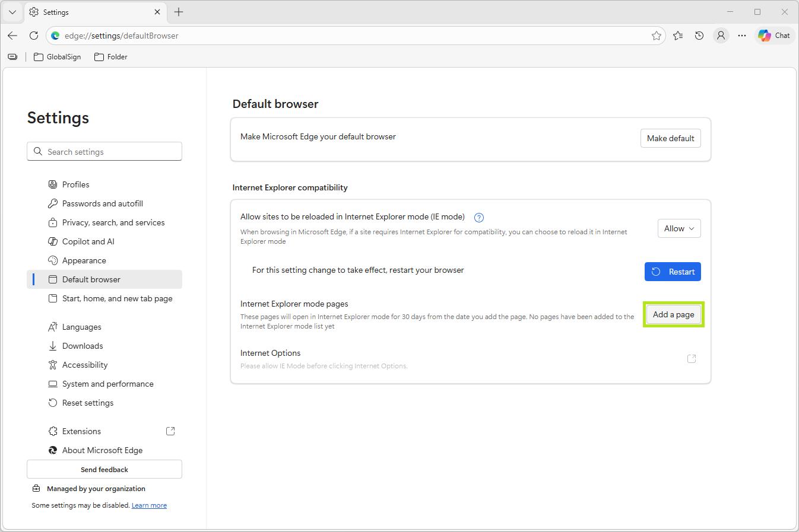Click the Restart button
The height and width of the screenshot is (532, 799).
point(673,272)
